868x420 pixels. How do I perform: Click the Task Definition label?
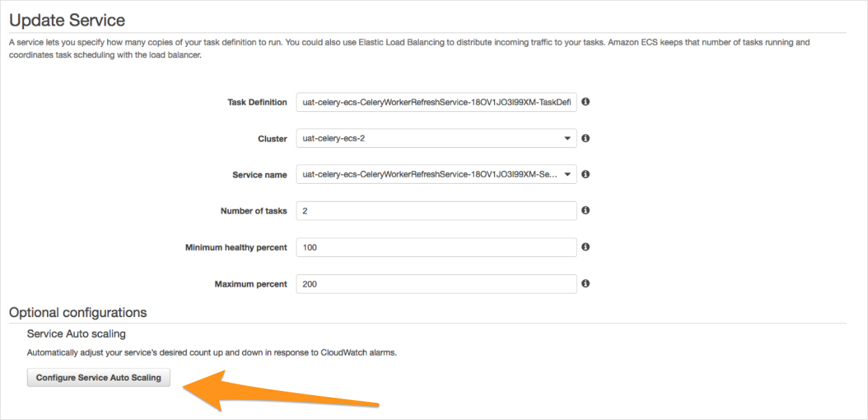click(x=257, y=102)
